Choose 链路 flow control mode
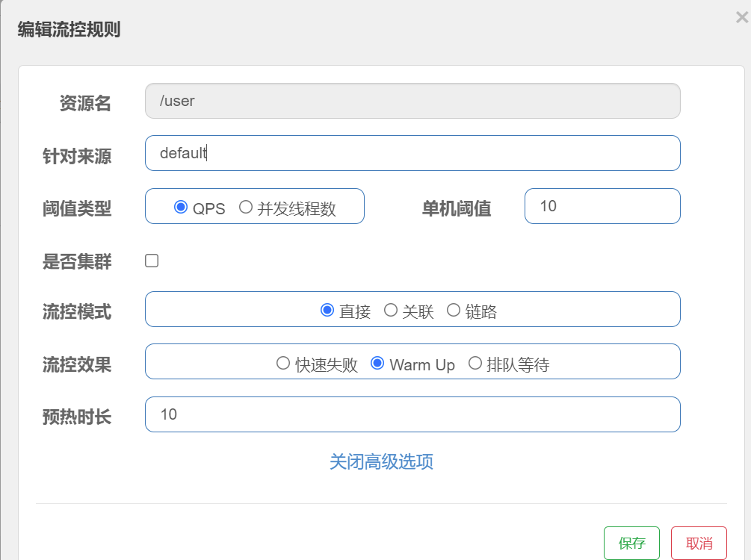 pos(454,310)
